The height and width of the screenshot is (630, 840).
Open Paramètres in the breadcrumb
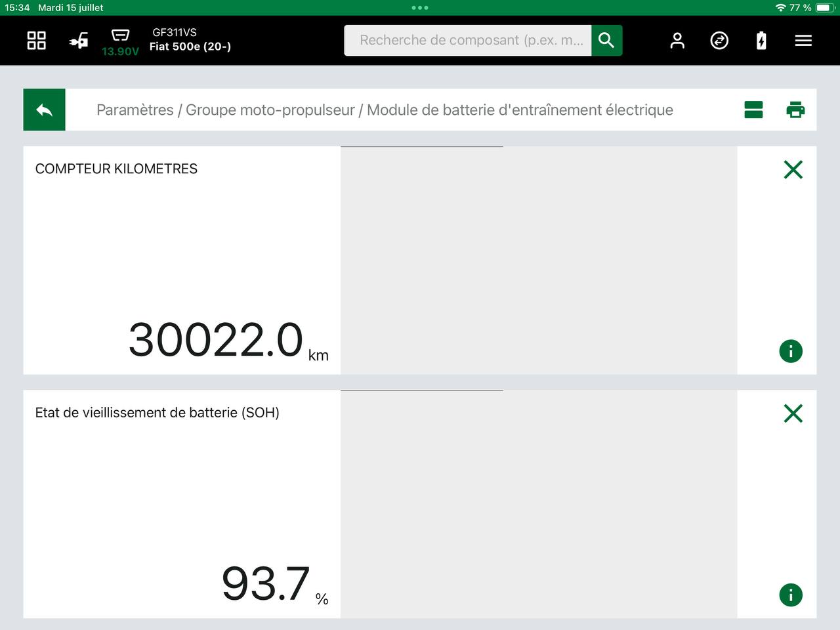(135, 110)
